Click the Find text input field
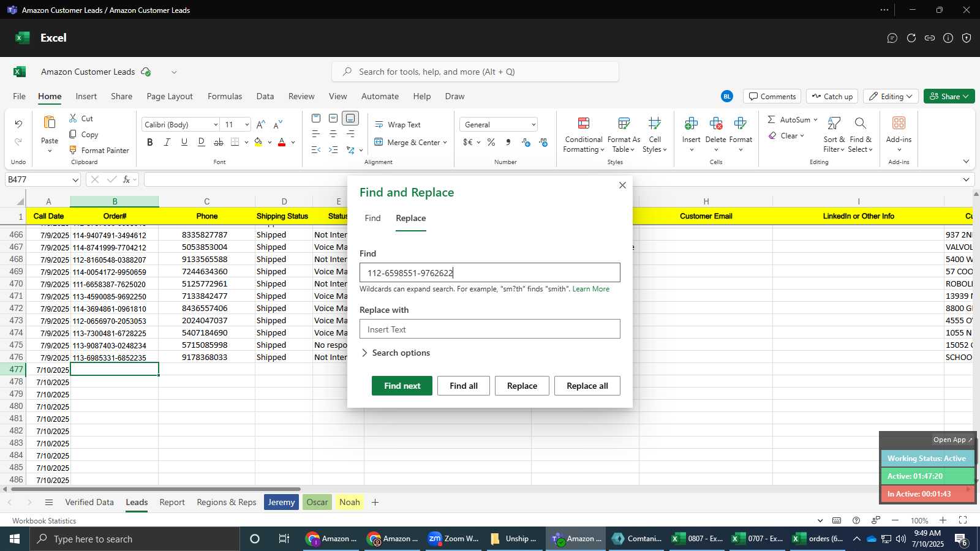Viewport: 980px width, 551px height. (490, 272)
